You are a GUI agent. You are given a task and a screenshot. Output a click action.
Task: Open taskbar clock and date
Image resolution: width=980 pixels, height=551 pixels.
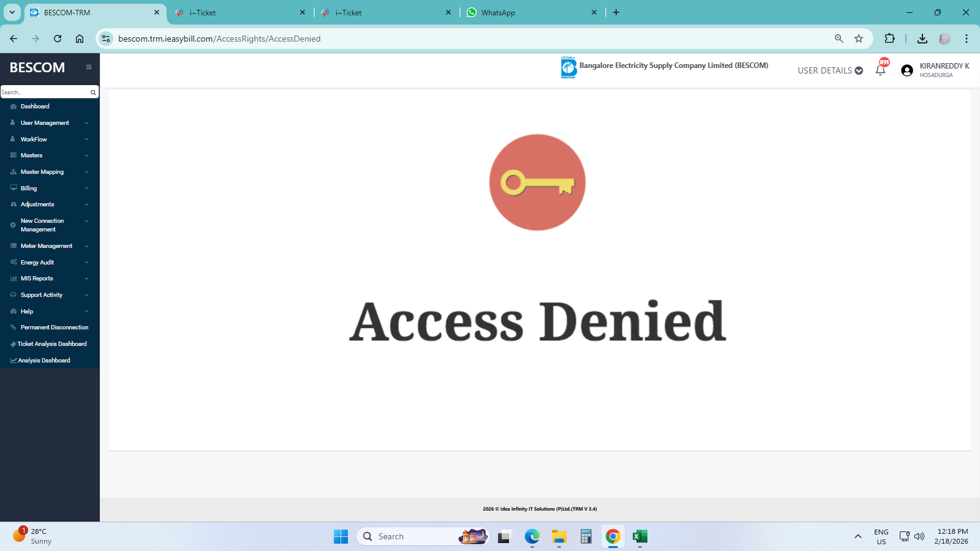(x=952, y=537)
